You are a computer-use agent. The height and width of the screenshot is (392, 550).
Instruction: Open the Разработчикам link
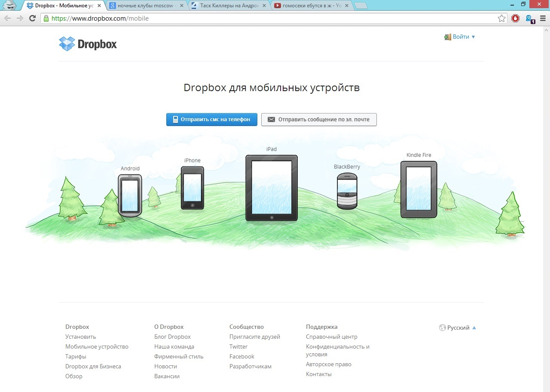pos(251,366)
